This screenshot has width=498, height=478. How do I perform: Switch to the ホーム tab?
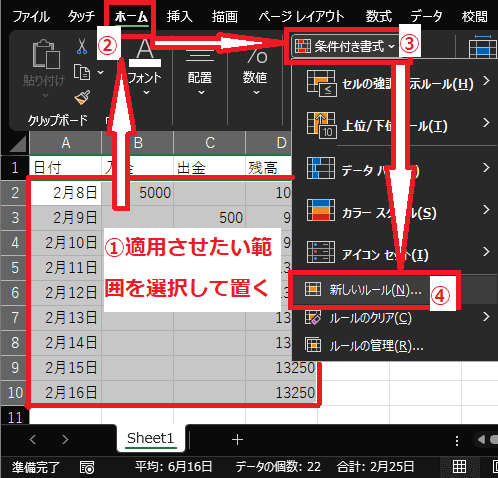click(131, 16)
